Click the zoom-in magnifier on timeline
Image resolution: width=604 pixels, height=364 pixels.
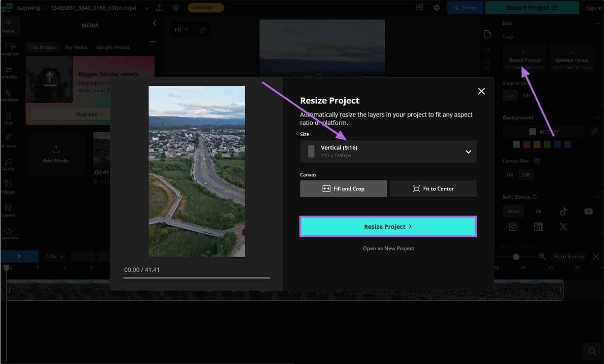coord(542,256)
